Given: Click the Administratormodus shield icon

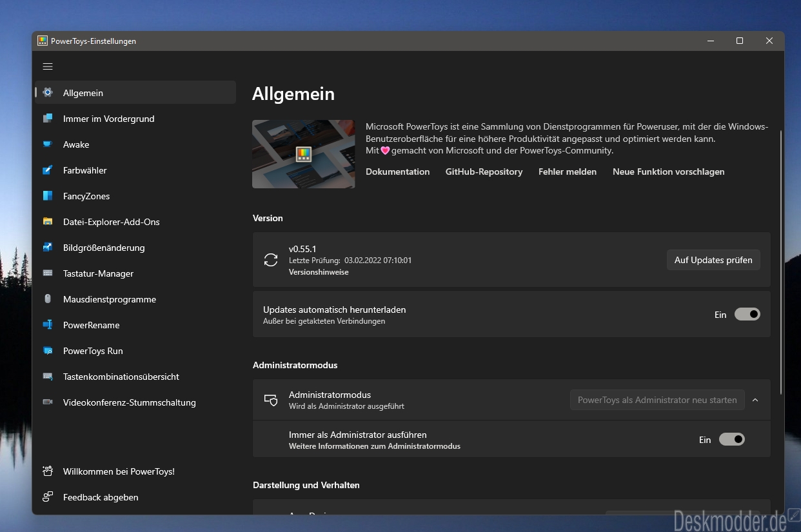Looking at the screenshot, I should pyautogui.click(x=271, y=400).
